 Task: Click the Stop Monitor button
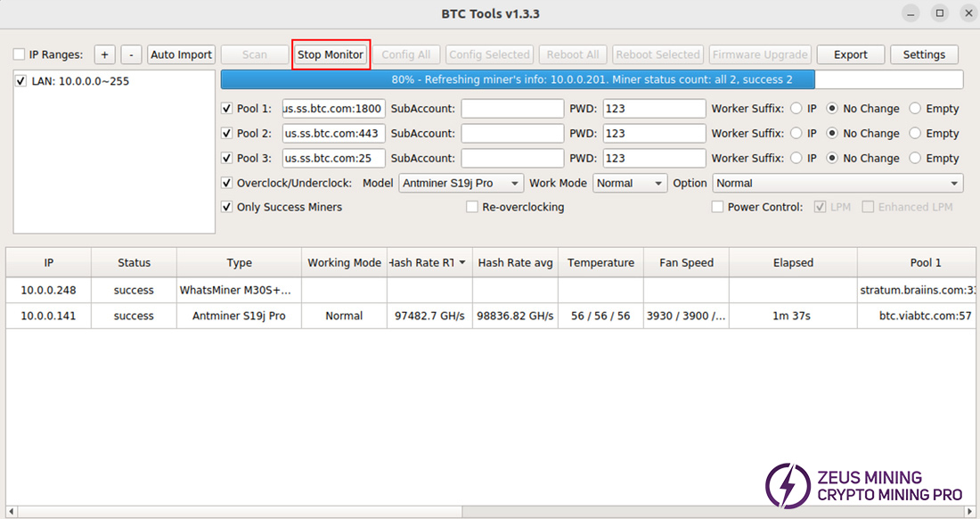pyautogui.click(x=331, y=54)
